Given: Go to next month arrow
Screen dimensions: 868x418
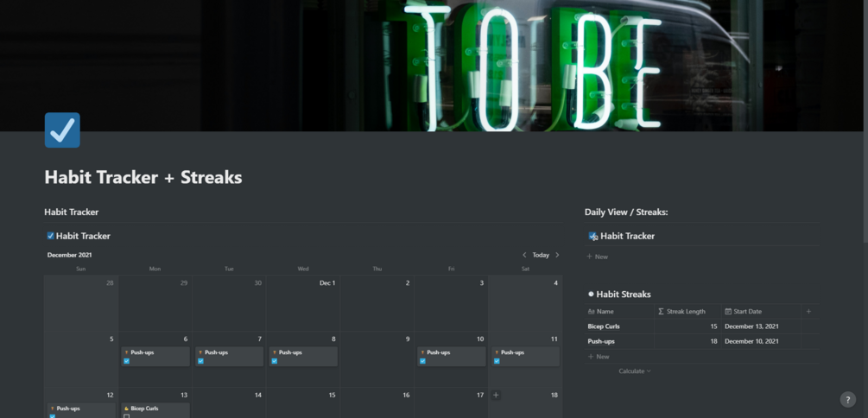Looking at the screenshot, I should [557, 256].
